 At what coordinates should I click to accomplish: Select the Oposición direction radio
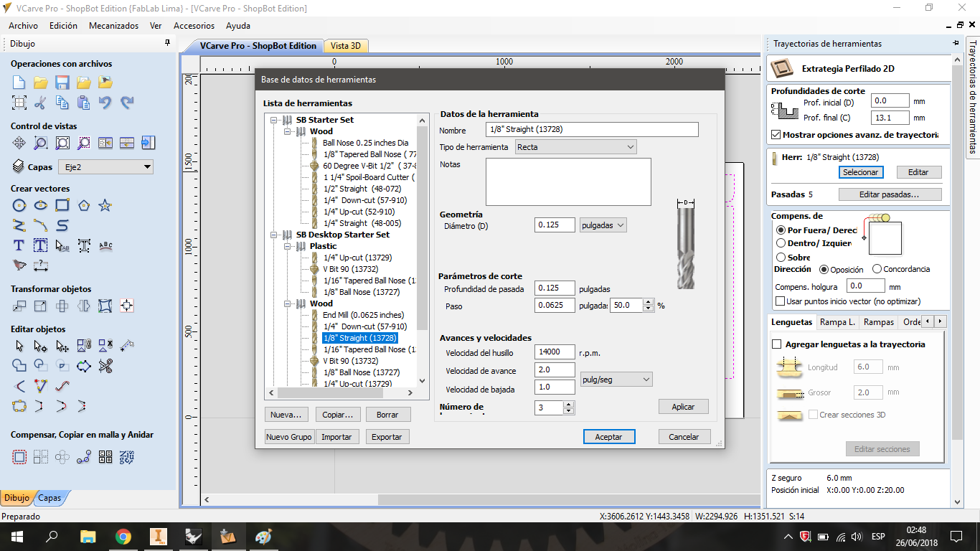point(824,269)
